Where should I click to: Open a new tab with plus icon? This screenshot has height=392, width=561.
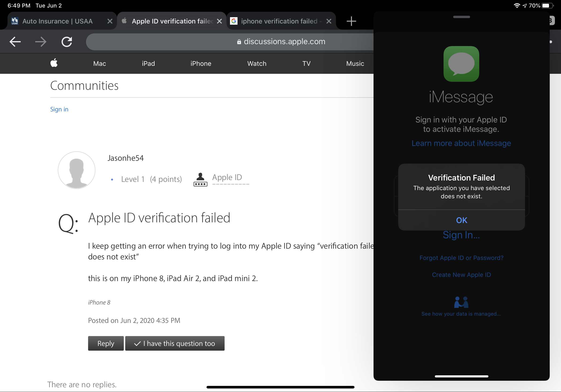point(351,21)
